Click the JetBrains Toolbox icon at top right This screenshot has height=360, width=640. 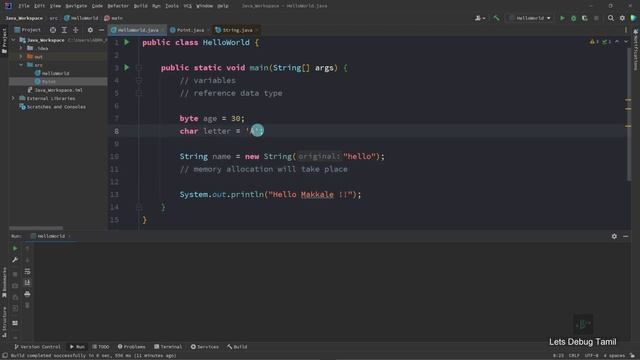click(x=633, y=18)
